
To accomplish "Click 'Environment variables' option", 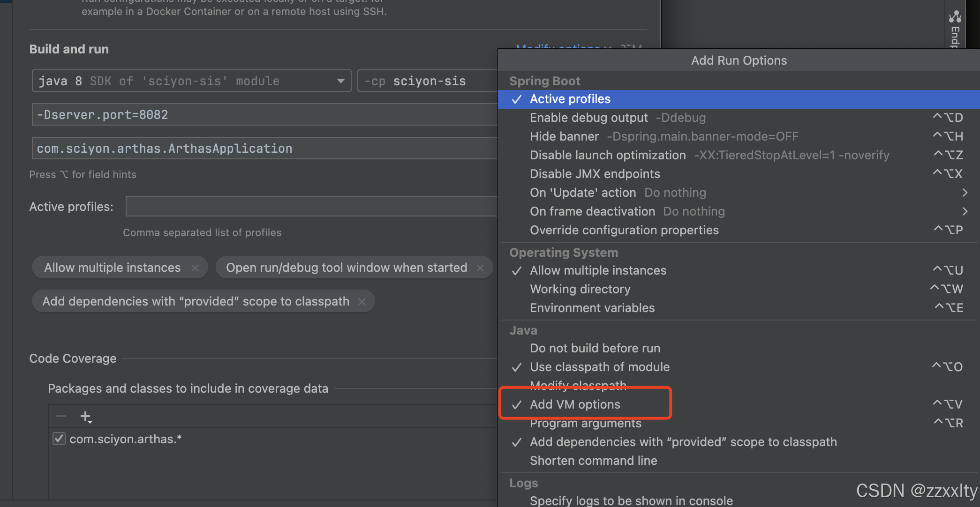I will 592,308.
